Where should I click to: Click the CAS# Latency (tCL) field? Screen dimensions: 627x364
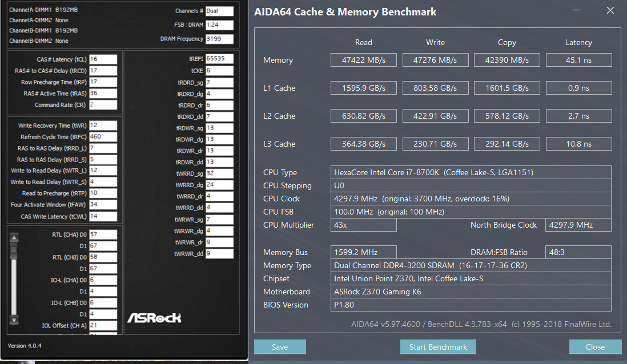tap(103, 59)
